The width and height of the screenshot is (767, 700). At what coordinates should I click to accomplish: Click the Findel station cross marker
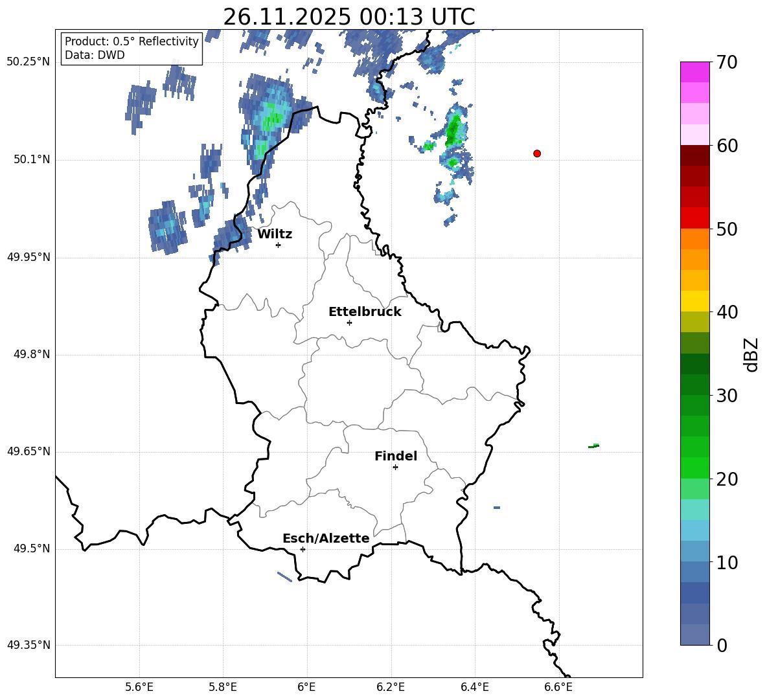395,468
